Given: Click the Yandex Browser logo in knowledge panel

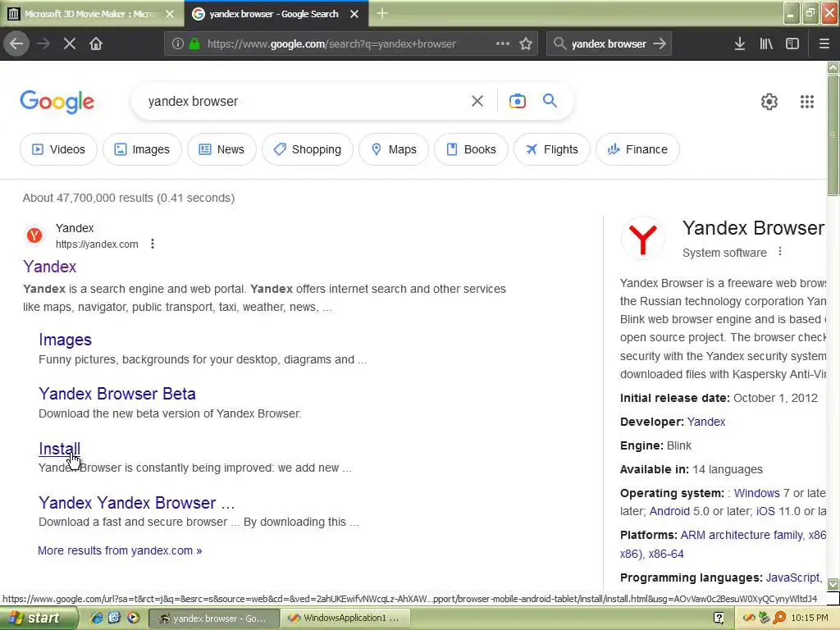Looking at the screenshot, I should click(x=643, y=239).
